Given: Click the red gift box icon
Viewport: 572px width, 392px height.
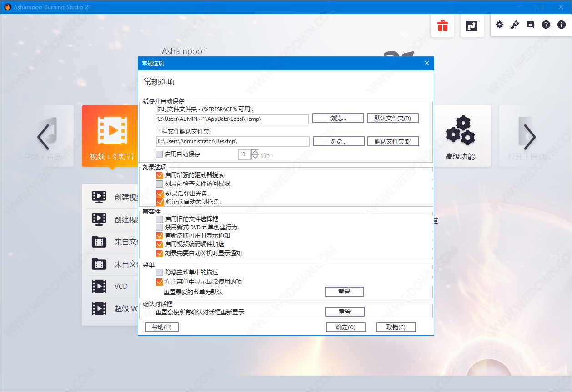Looking at the screenshot, I should [x=442, y=25].
